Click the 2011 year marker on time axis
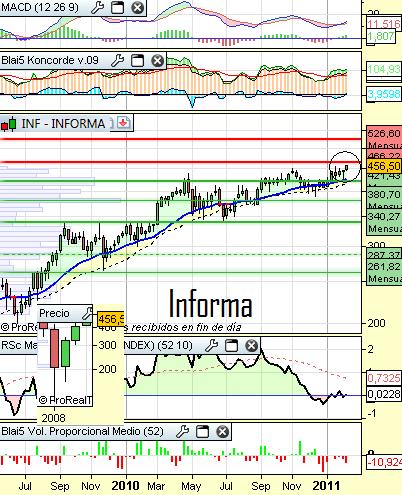Viewport: 402px width, 495px height. click(x=326, y=486)
